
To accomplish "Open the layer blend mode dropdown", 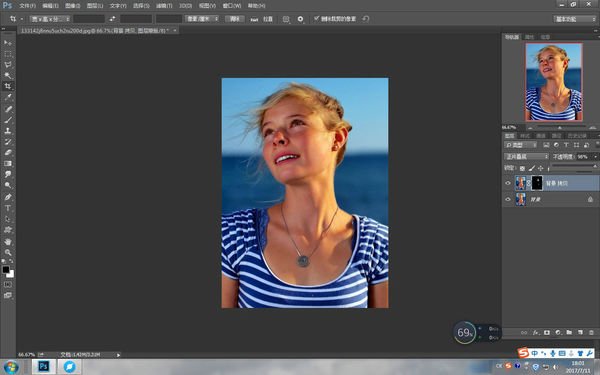I will tap(526, 157).
